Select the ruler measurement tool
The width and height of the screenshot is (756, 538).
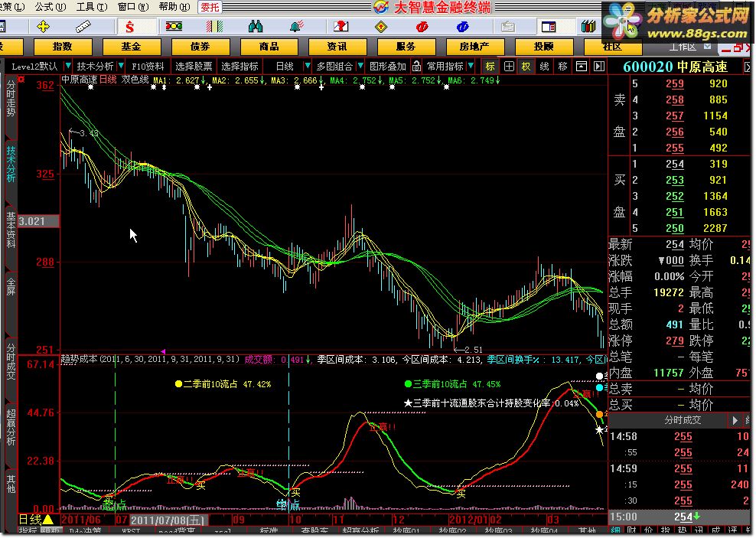pos(83,27)
